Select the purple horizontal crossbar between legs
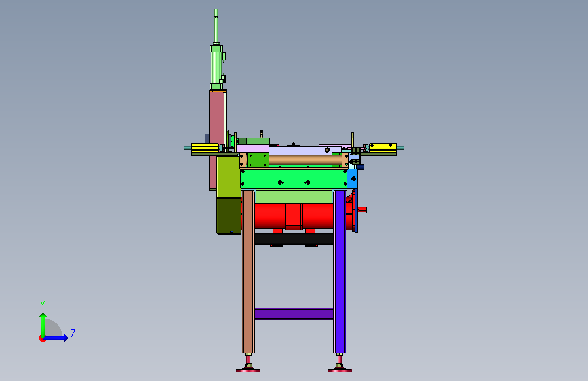 (294, 313)
